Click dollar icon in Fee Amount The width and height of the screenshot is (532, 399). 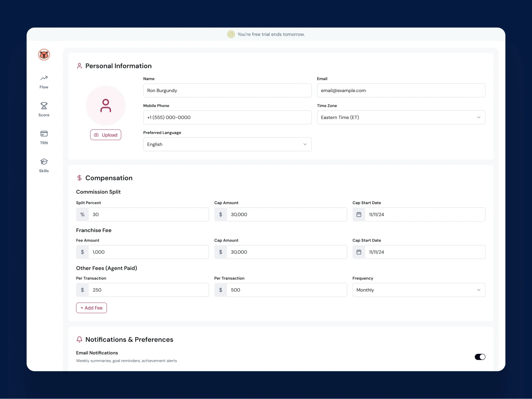click(82, 252)
